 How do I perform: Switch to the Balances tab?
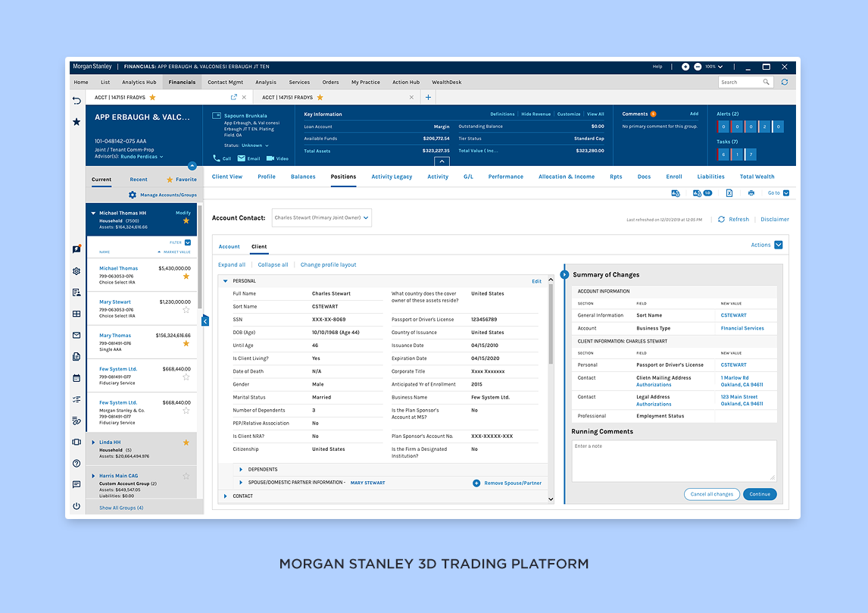pos(303,177)
